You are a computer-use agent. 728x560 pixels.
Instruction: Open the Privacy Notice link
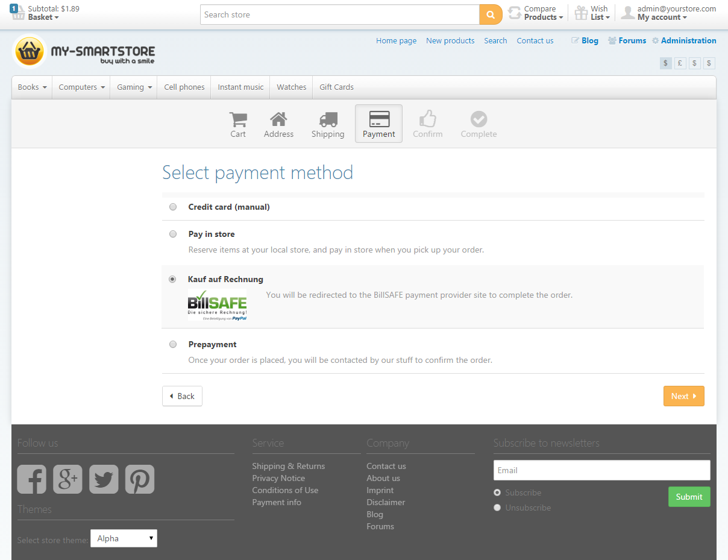(278, 478)
